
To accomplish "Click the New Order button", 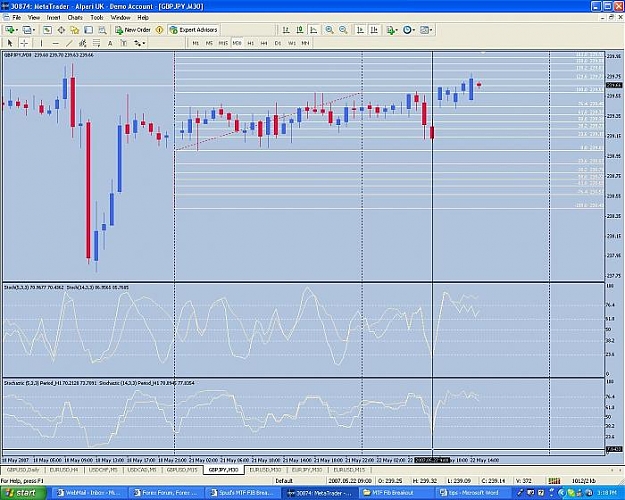I will 133,30.
